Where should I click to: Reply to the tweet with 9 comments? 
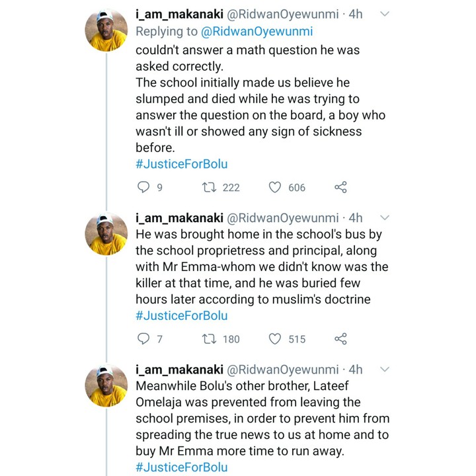click(143, 187)
